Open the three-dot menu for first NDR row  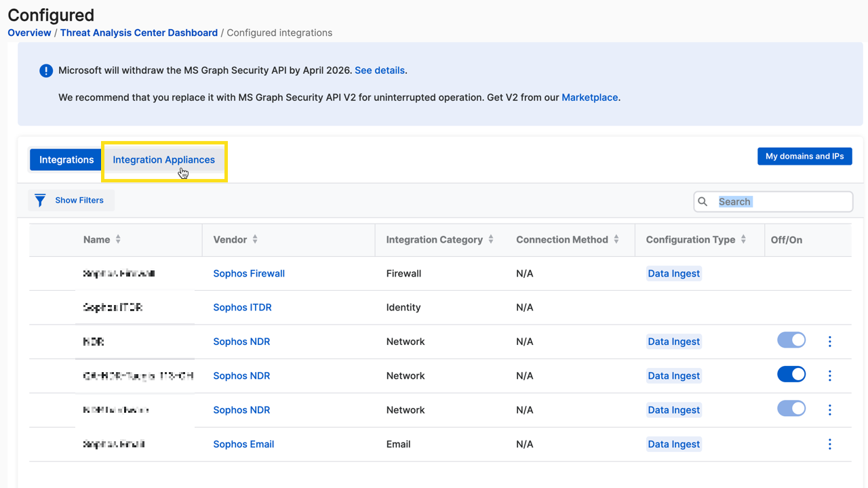coord(830,342)
